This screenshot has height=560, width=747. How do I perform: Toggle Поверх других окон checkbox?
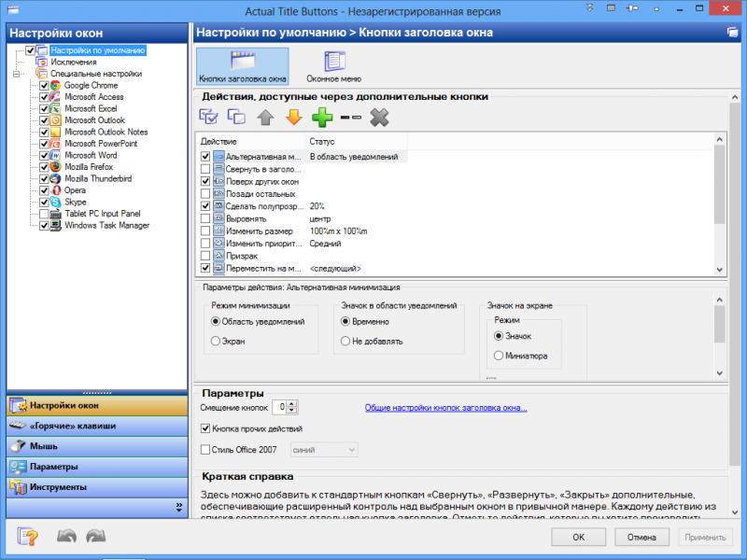[205, 181]
